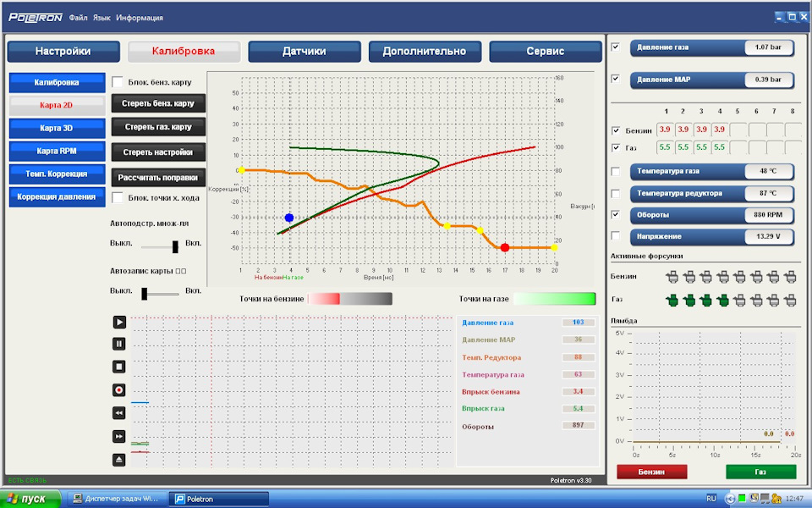
Task: Select the red point on the orange curve
Action: pyautogui.click(x=505, y=248)
